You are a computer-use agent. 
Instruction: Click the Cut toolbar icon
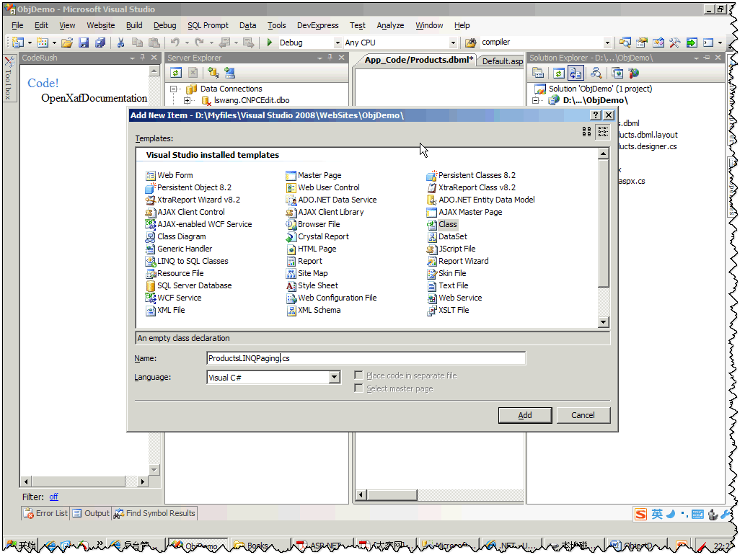click(120, 43)
